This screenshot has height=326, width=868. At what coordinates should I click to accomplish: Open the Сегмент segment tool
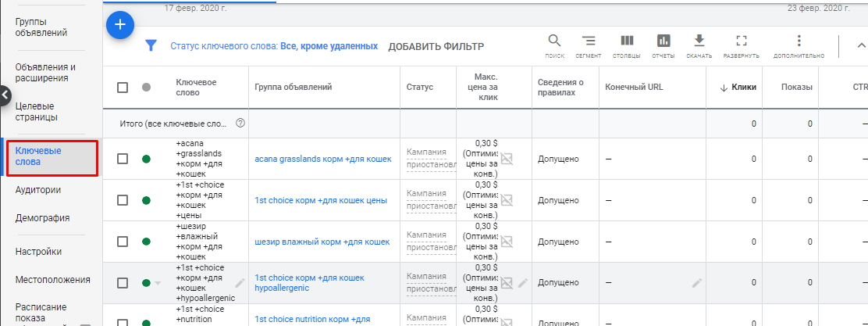[588, 47]
